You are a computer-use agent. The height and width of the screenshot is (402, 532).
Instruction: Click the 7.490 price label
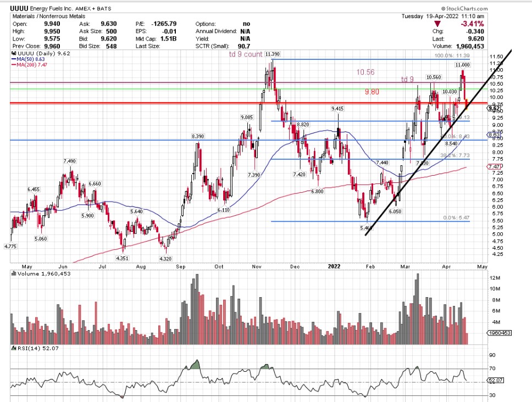click(70, 161)
